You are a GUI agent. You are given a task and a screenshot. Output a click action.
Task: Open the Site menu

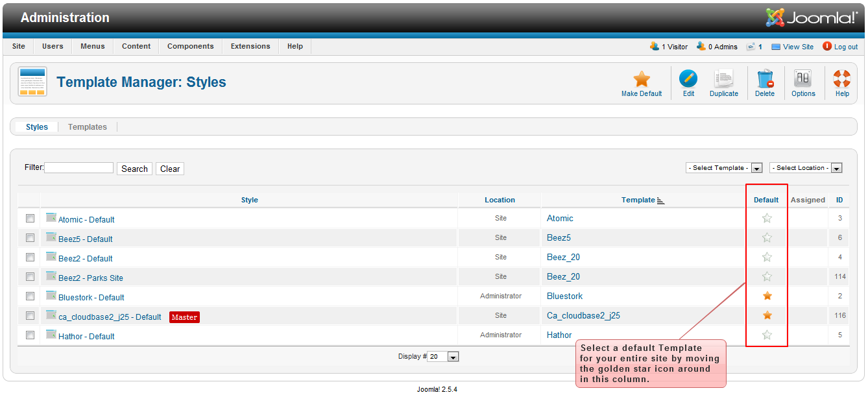click(19, 47)
